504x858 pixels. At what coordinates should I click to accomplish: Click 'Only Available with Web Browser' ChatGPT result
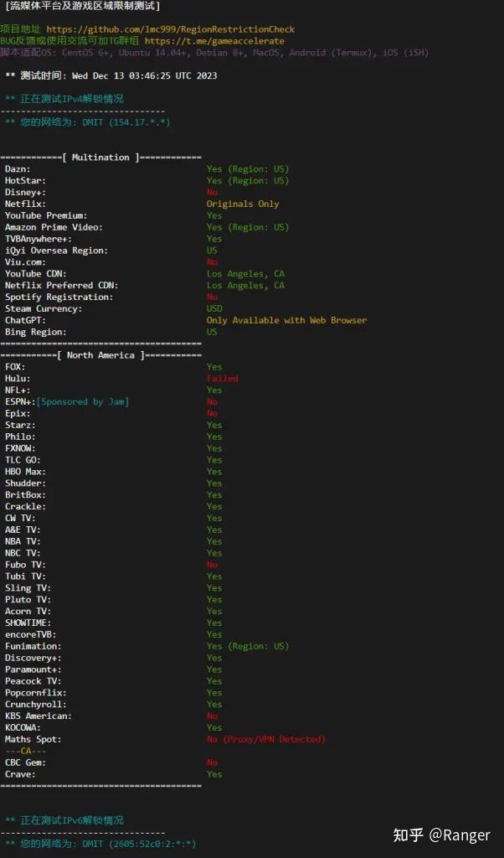[x=286, y=320]
